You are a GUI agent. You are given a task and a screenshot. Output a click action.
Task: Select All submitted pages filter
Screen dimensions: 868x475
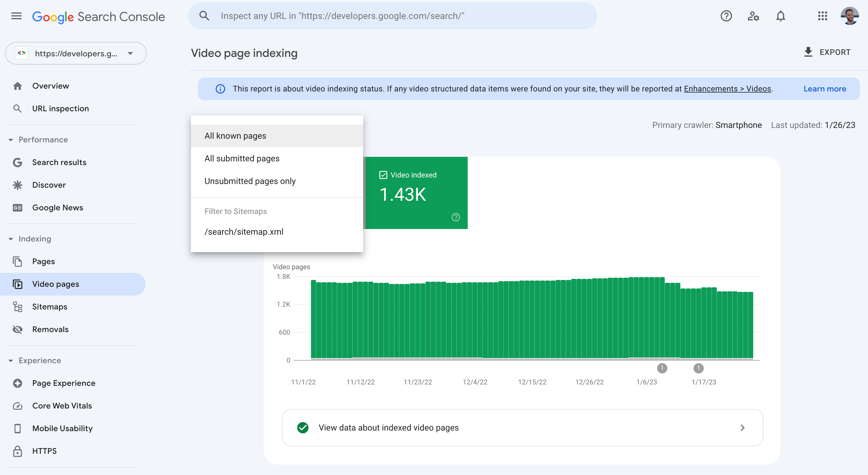[x=242, y=159]
